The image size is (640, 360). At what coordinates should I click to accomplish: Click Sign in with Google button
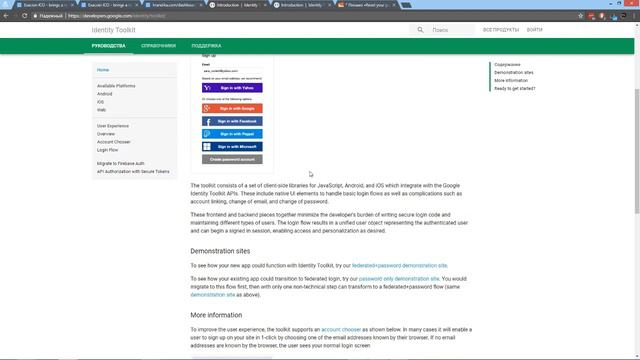point(232,109)
